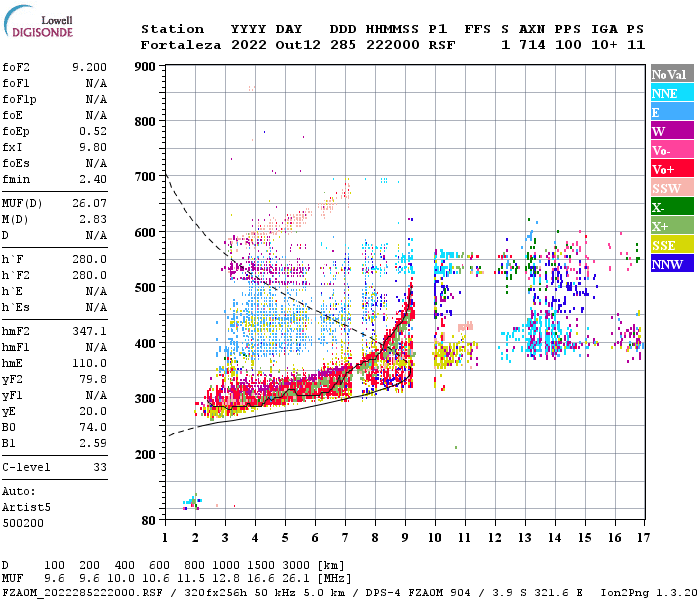Click the foF2 value 9.200
This screenshot has height=600, width=700.
[89, 67]
